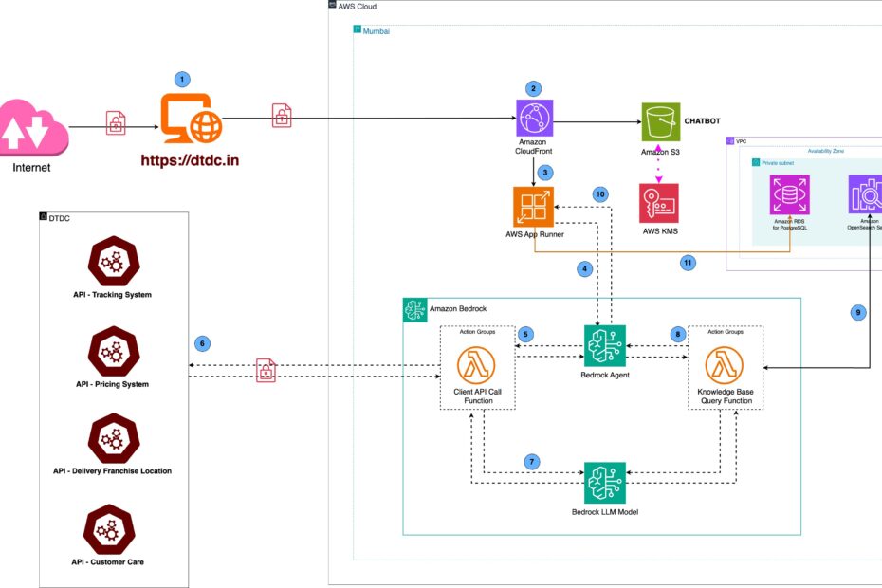Select the Client API Call Function lambda icon
882x588 pixels.
(x=476, y=365)
